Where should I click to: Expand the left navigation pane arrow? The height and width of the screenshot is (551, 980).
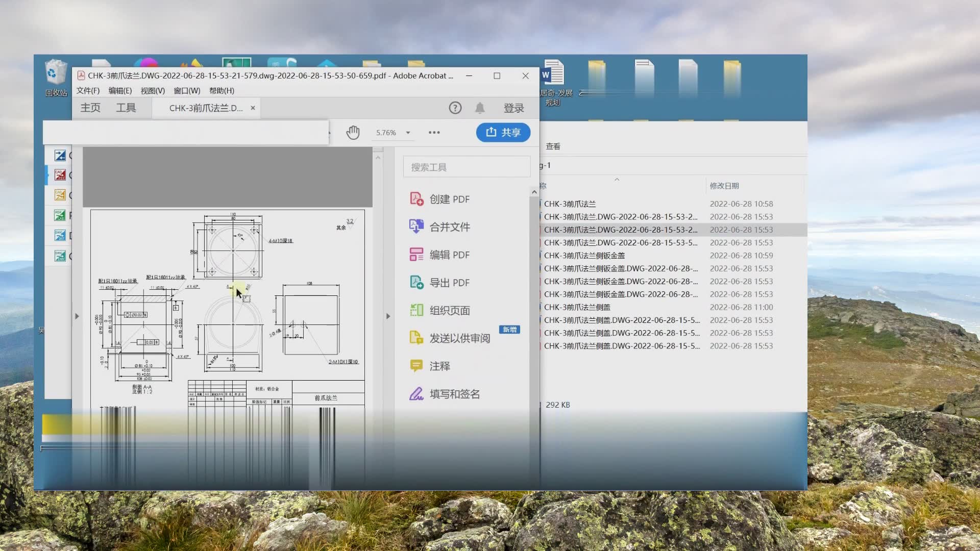(77, 316)
